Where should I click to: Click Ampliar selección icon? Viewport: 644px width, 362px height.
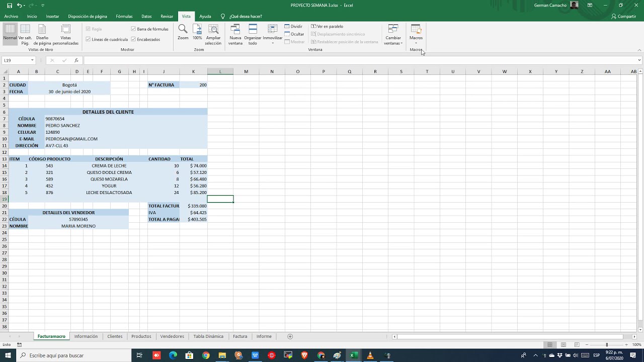coord(213,35)
